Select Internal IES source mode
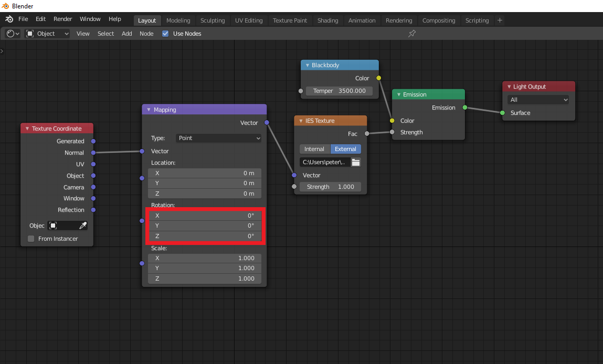Viewport: 603px width, 364px height. (314, 149)
